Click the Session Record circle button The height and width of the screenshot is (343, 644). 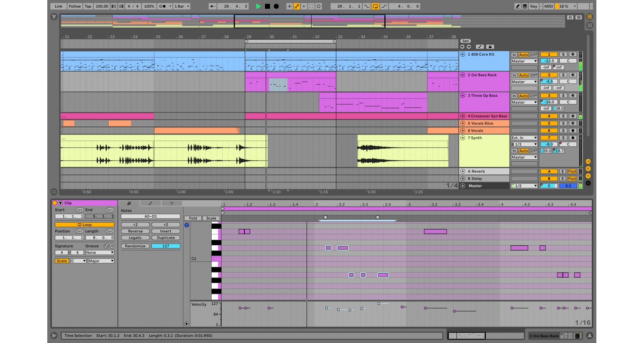319,6
